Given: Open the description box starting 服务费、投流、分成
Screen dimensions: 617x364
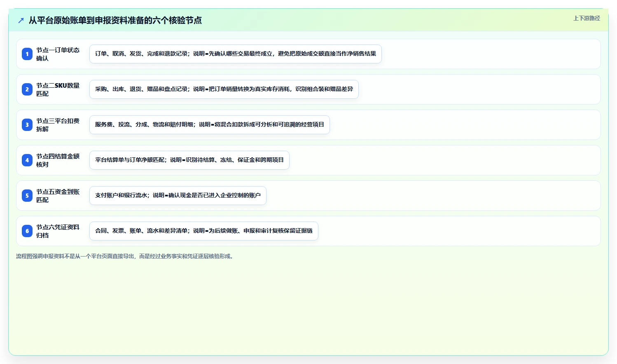Looking at the screenshot, I should click(x=210, y=125).
